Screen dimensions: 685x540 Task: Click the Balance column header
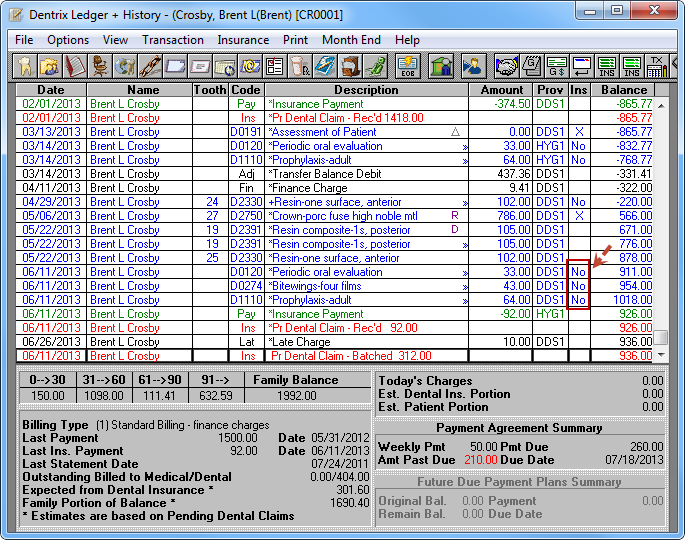click(x=623, y=90)
